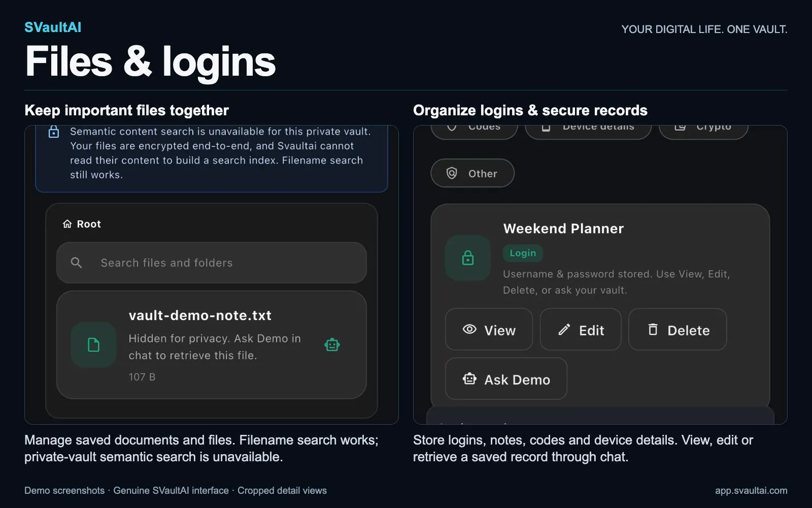Click the eye icon on View button

point(469,329)
